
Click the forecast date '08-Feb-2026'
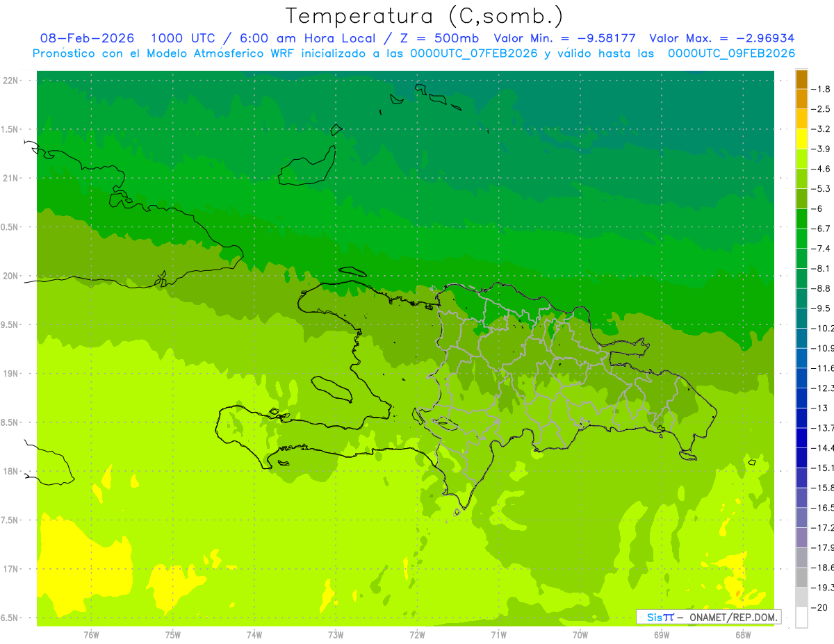88,38
